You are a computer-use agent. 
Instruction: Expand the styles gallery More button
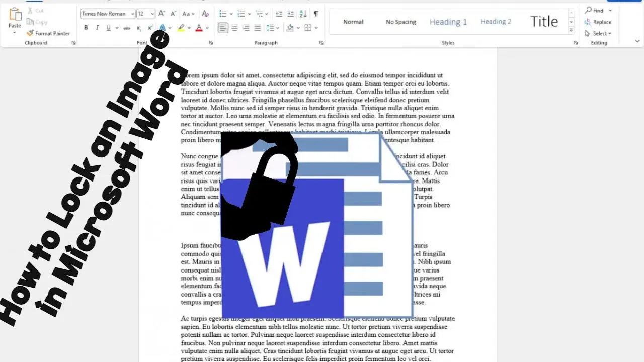click(x=571, y=31)
